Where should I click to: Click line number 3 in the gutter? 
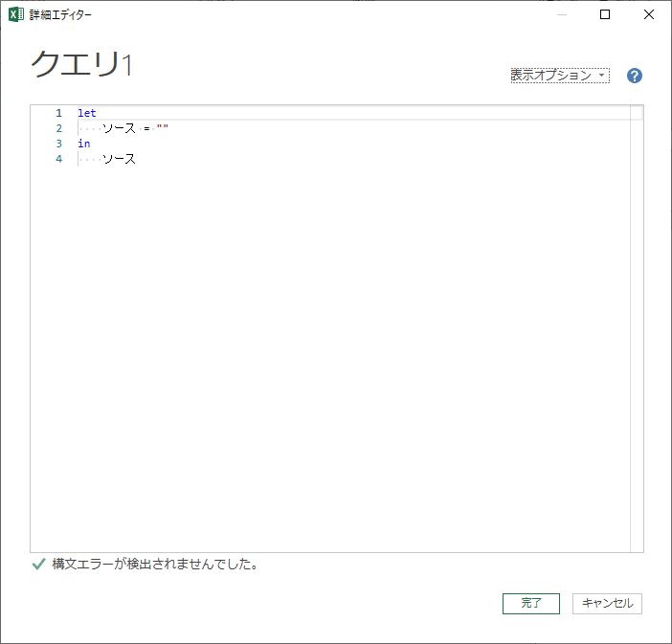tap(58, 144)
